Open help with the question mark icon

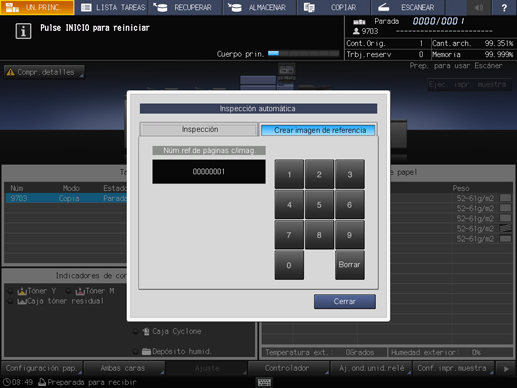(504, 7)
